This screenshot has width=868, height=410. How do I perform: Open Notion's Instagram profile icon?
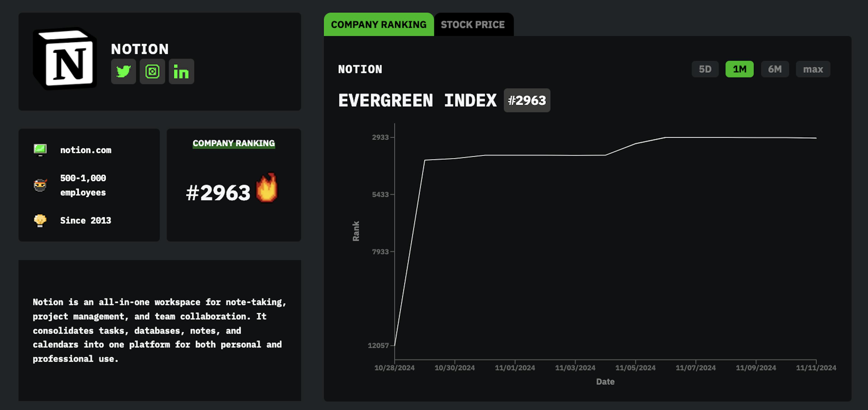tap(152, 72)
